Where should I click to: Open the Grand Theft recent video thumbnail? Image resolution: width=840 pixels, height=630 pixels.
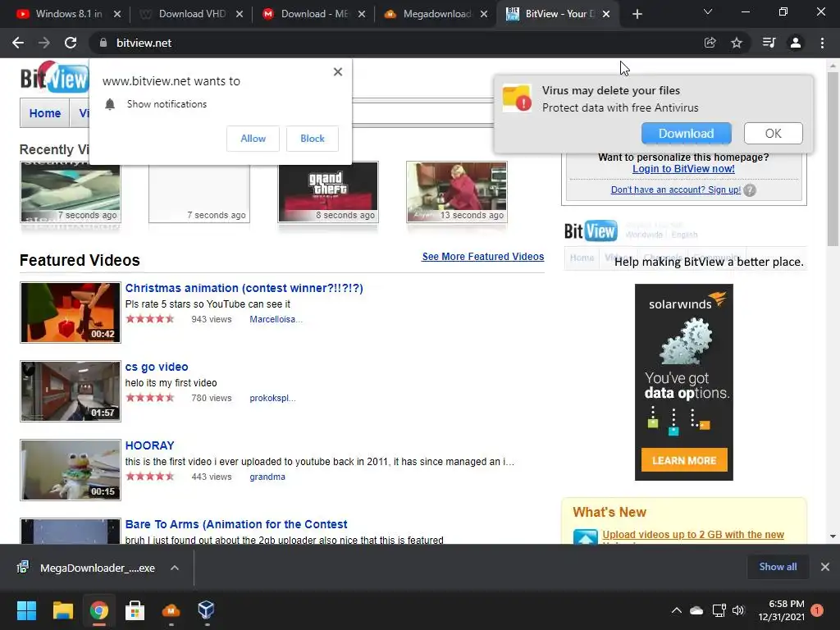pyautogui.click(x=328, y=192)
